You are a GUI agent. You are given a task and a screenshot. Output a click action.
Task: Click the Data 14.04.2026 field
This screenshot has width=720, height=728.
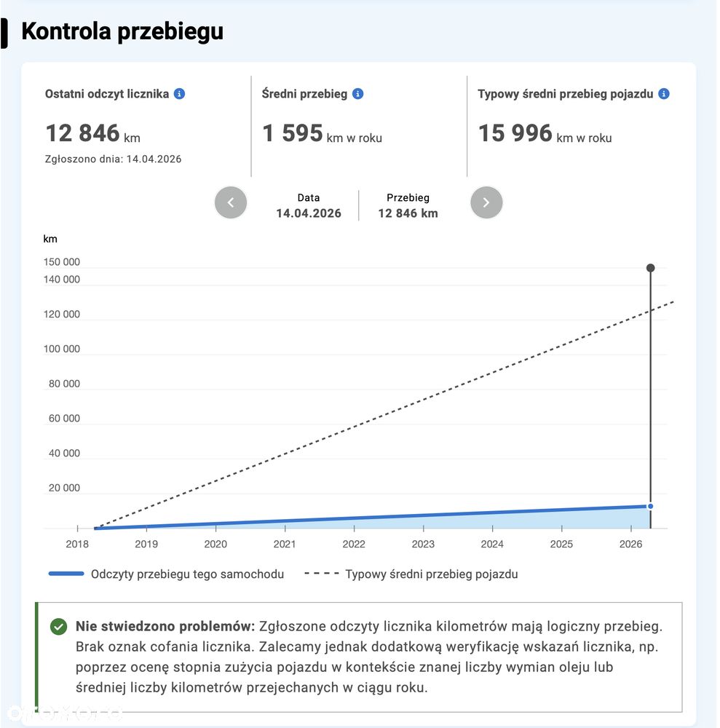coord(309,206)
